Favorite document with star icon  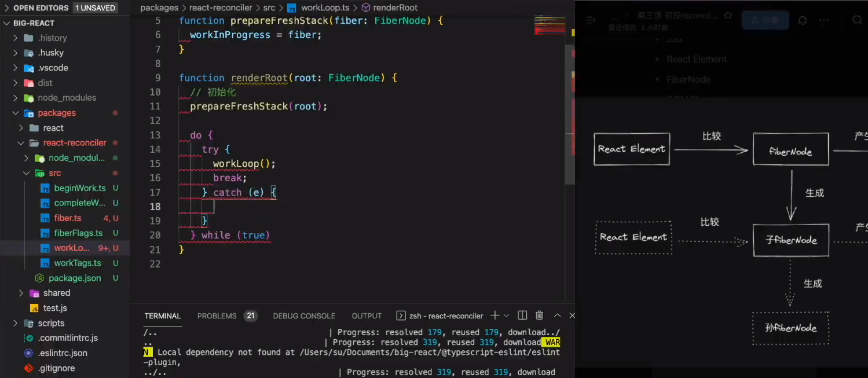pyautogui.click(x=728, y=16)
